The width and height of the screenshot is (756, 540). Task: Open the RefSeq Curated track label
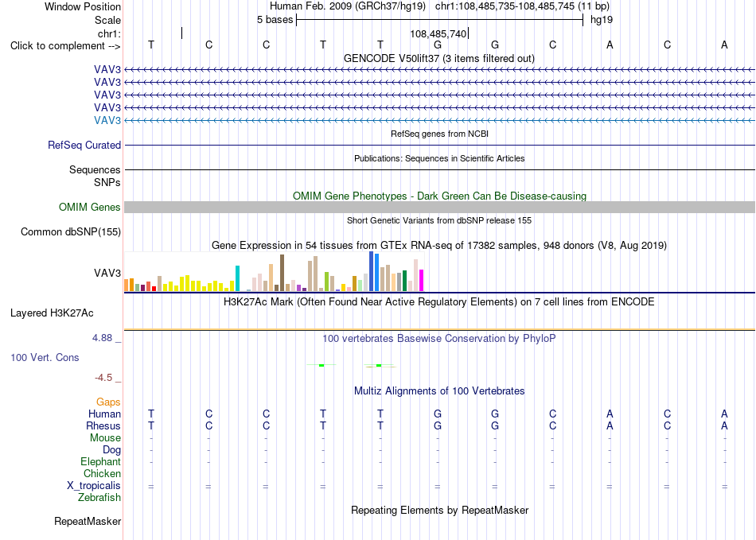[84, 145]
